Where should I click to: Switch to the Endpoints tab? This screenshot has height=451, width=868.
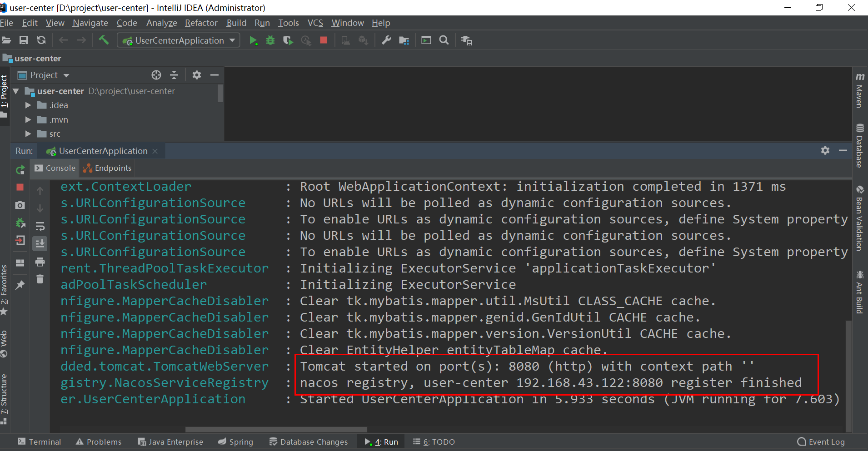coord(107,168)
